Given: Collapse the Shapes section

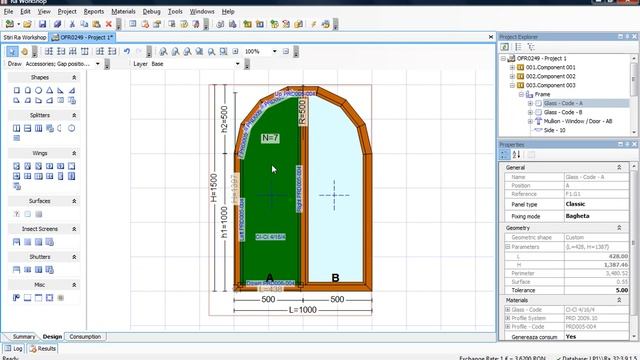Looking at the screenshot, I should point(74,78).
